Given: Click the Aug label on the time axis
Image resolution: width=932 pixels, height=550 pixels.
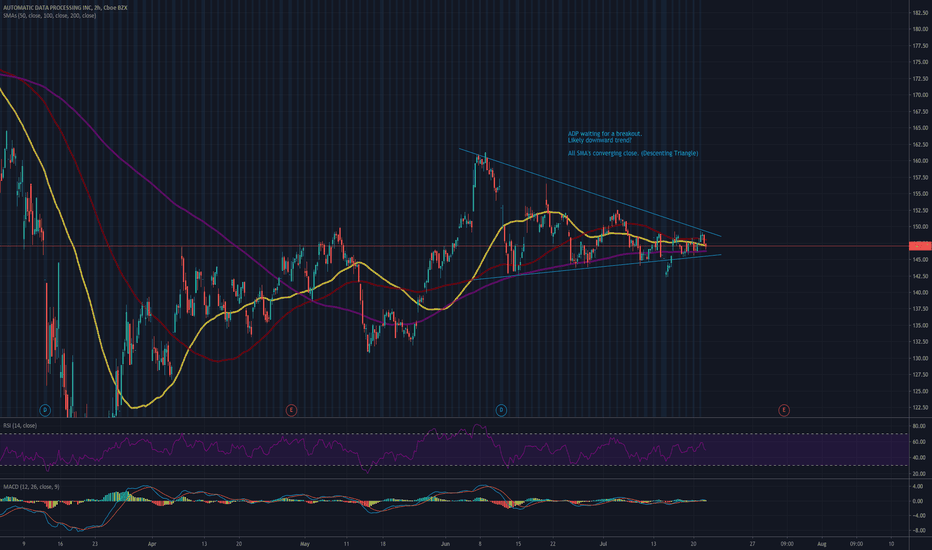Looking at the screenshot, I should pos(822,543).
